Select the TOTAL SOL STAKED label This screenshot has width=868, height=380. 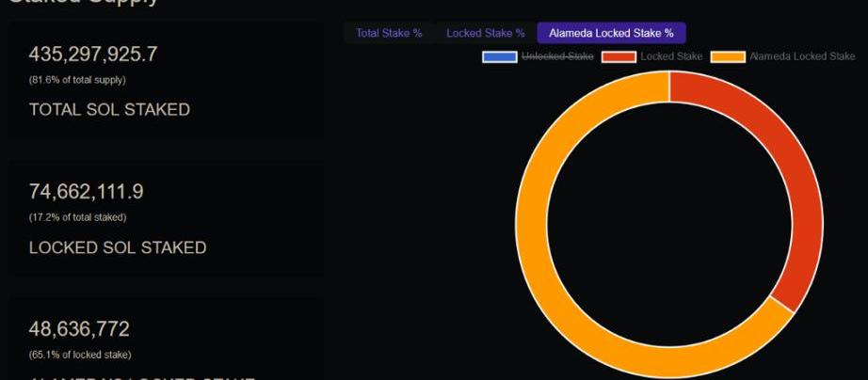pyautogui.click(x=109, y=109)
